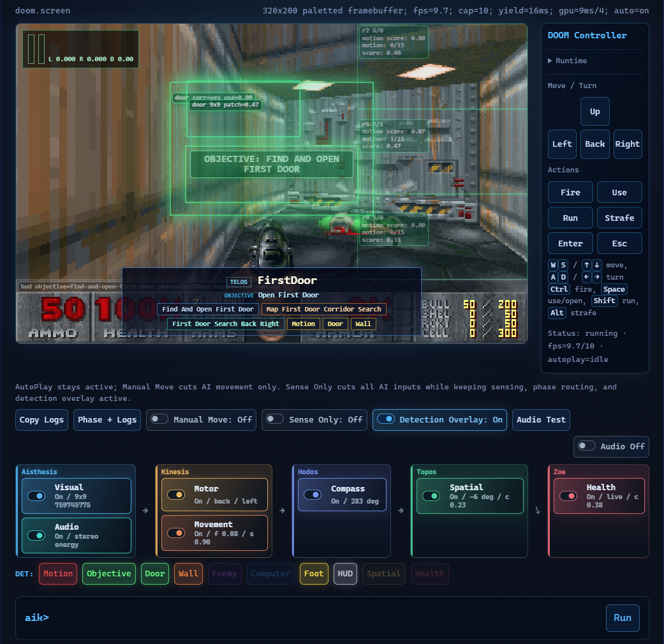Toggle the Spatial module switch
664x644 pixels.
tap(431, 496)
